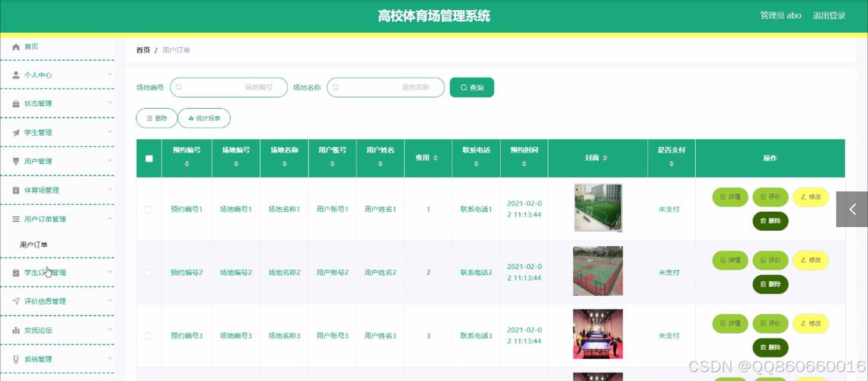Click the search icon inside 场地名称 field
The width and height of the screenshot is (868, 381).
tap(336, 88)
